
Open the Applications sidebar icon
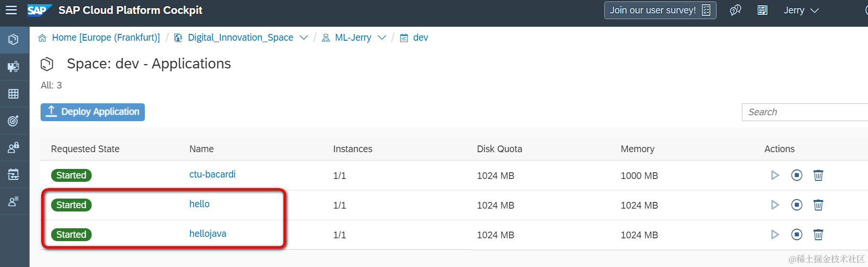[13, 39]
